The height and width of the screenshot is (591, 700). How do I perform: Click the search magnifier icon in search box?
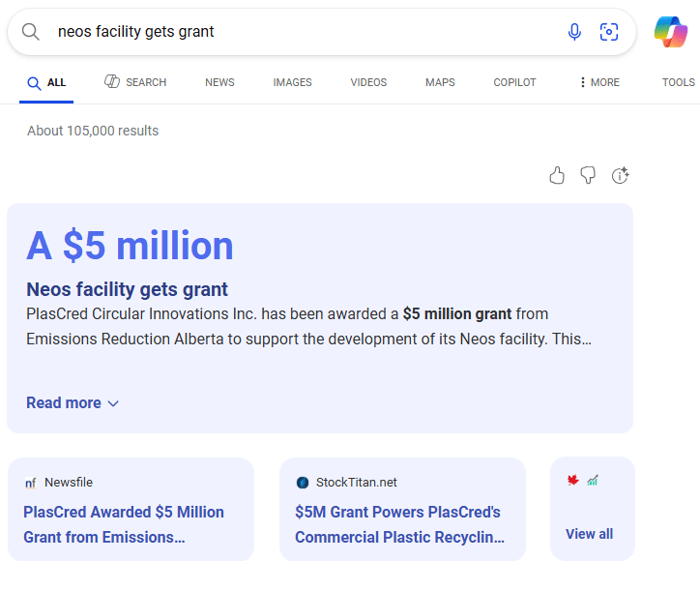31,32
